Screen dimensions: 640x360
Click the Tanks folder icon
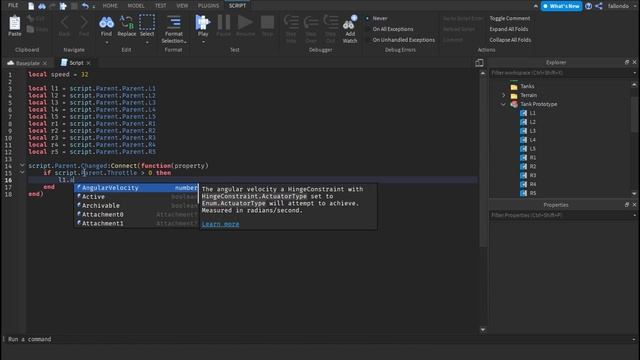514,87
